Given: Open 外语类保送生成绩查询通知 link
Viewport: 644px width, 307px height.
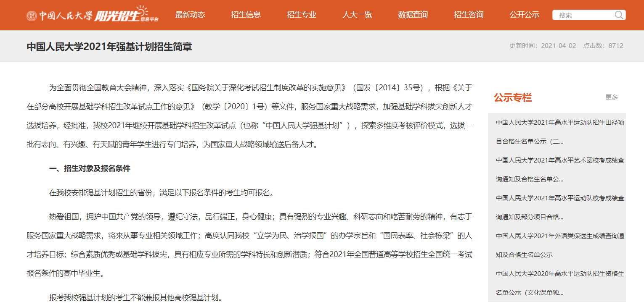Looking at the screenshot, I should [x=560, y=245].
